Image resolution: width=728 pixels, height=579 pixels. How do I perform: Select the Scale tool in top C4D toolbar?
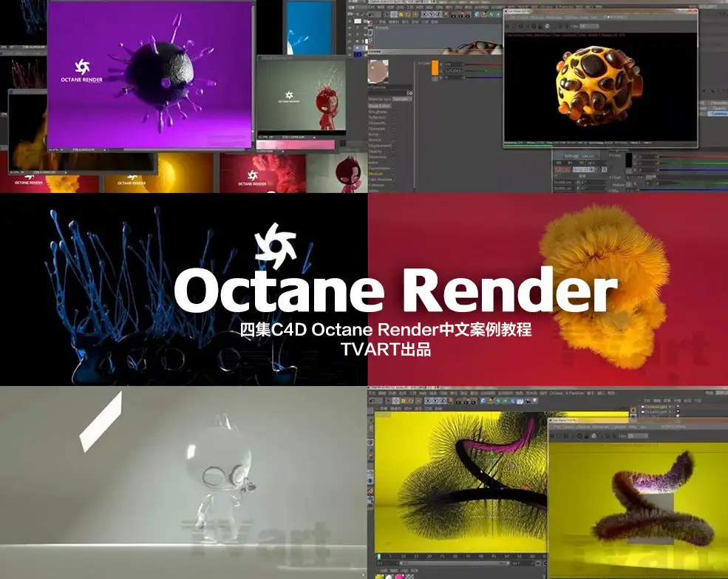coord(401,14)
